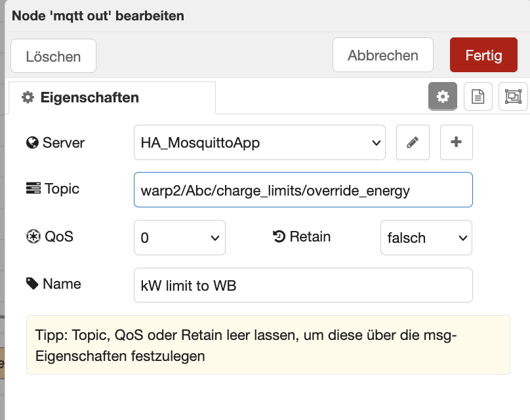Click the Abbrechen button
The width and height of the screenshot is (530, 420).
383,54
